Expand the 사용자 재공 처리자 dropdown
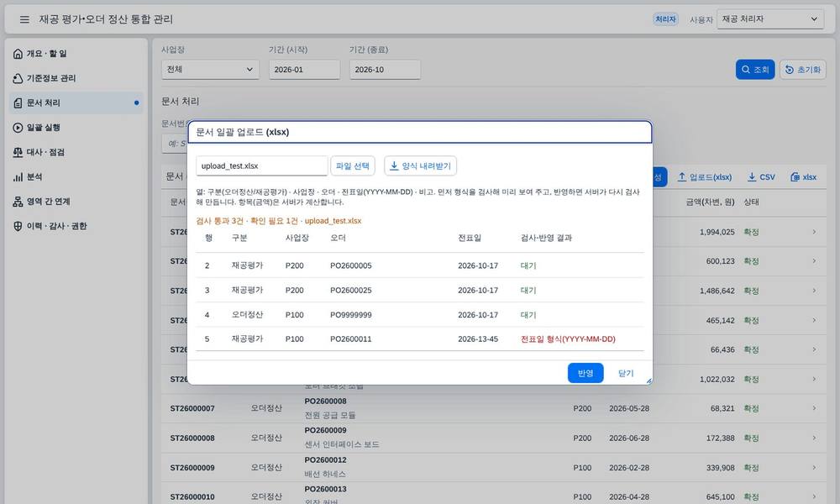Image resolution: width=840 pixels, height=504 pixels. [x=769, y=19]
